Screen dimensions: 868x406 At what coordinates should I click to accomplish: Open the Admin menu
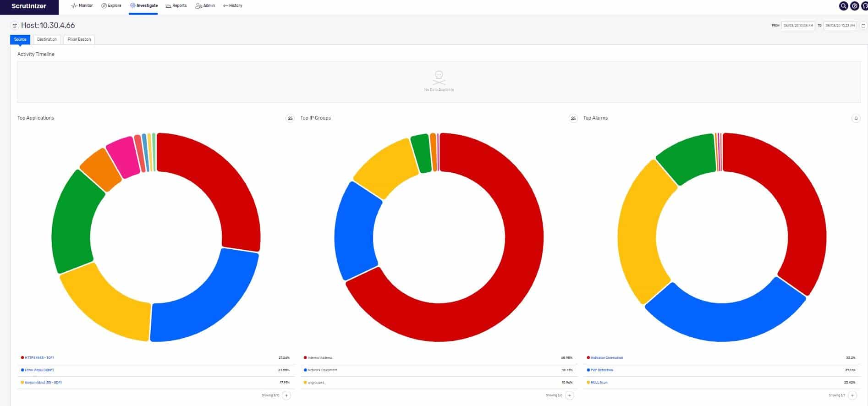[x=205, y=5]
